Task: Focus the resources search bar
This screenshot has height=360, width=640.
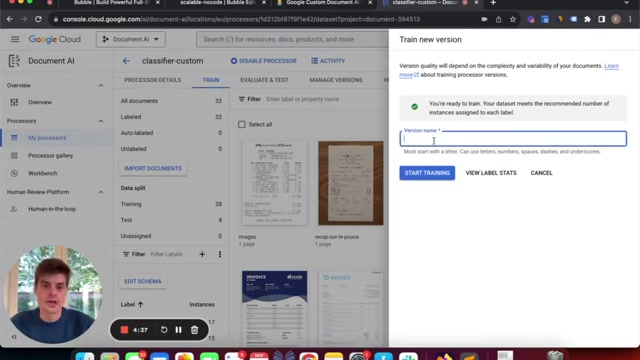Action: [x=292, y=39]
